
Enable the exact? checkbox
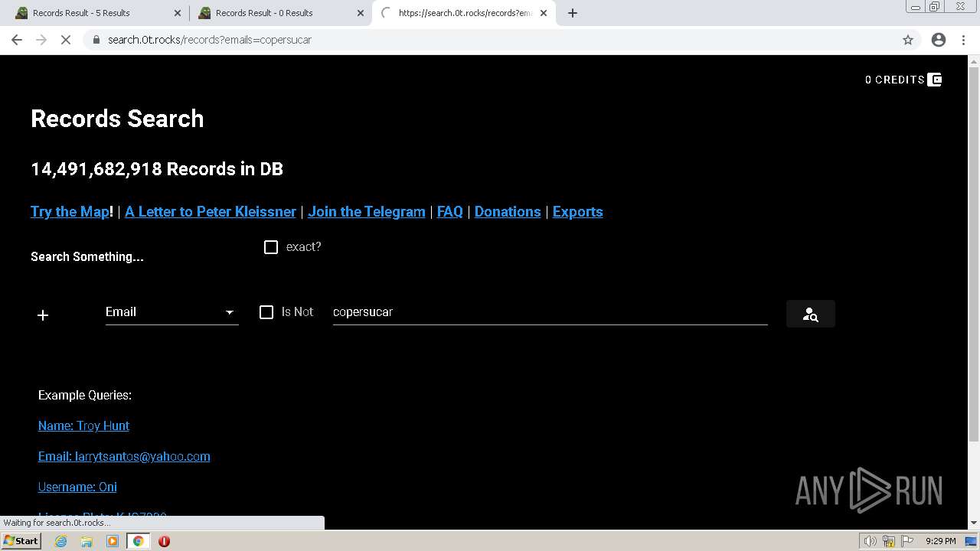(271, 247)
